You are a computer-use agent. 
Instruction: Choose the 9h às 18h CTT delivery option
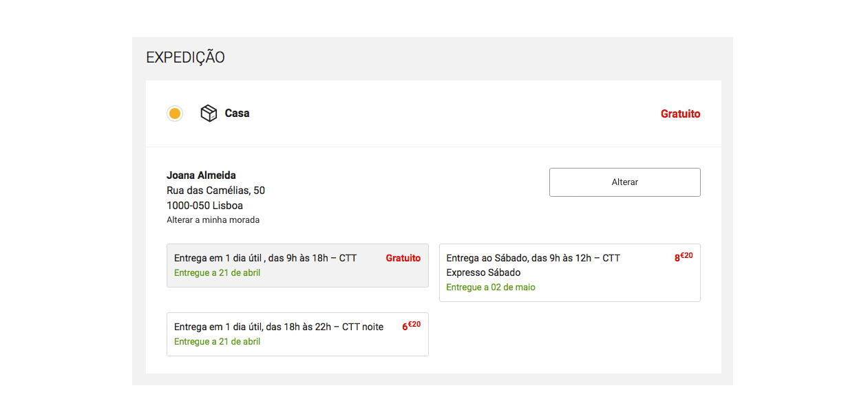(297, 266)
